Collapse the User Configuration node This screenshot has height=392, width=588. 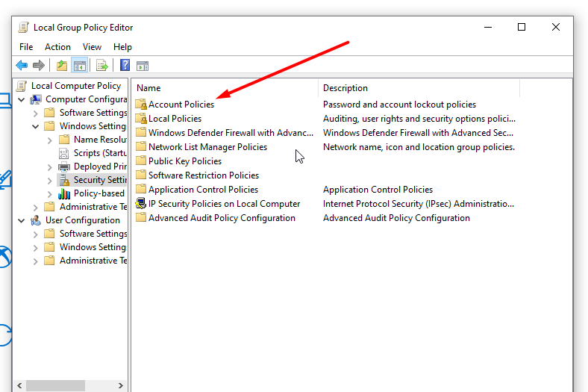tap(22, 220)
